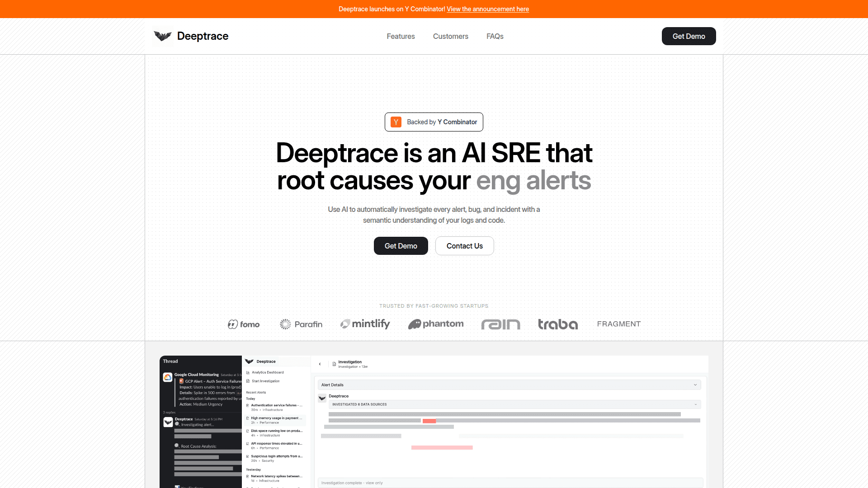
Task: Click the Y Combinator logo badge
Action: coord(396,122)
